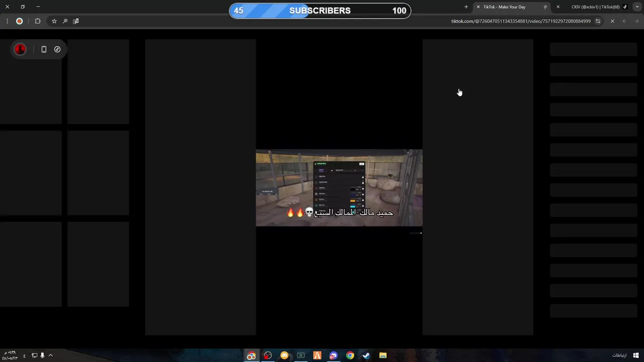Open the Chrome profile avatar
Viewport: 644px width, 362px height.
[x=20, y=21]
